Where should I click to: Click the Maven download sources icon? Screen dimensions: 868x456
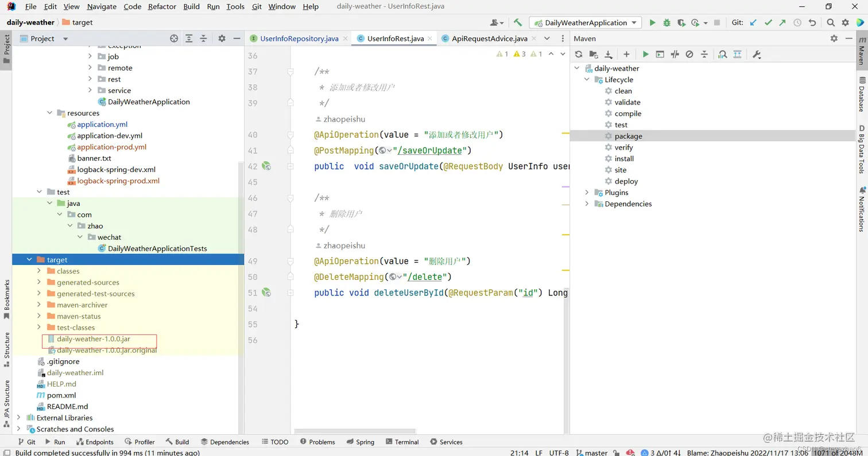(x=608, y=54)
